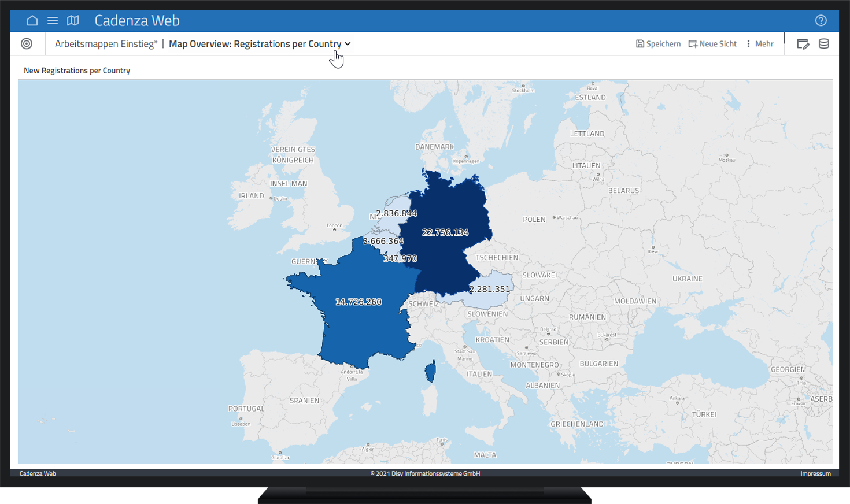Click the Netherlands label 2.836.844

pyautogui.click(x=396, y=213)
